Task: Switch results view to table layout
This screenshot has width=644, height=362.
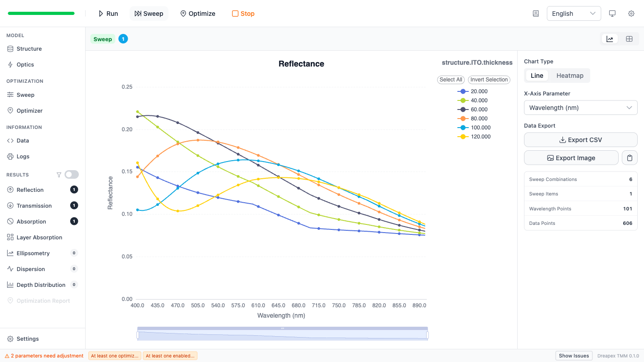Action: tap(629, 38)
